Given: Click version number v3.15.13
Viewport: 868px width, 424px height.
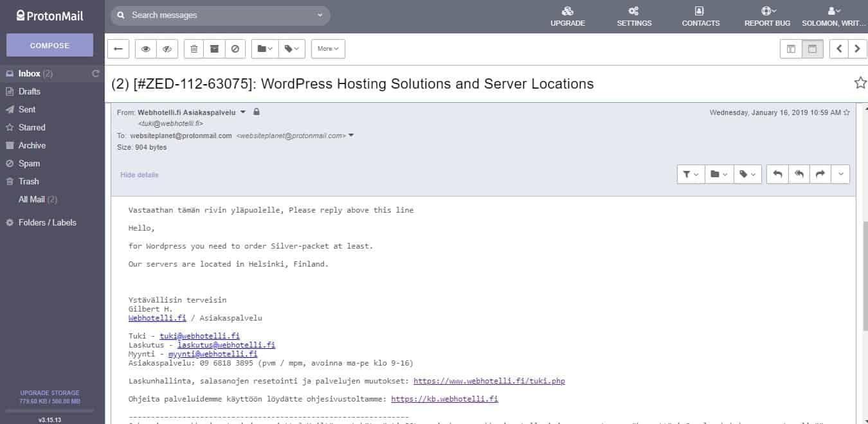Looking at the screenshot, I should click(x=50, y=420).
